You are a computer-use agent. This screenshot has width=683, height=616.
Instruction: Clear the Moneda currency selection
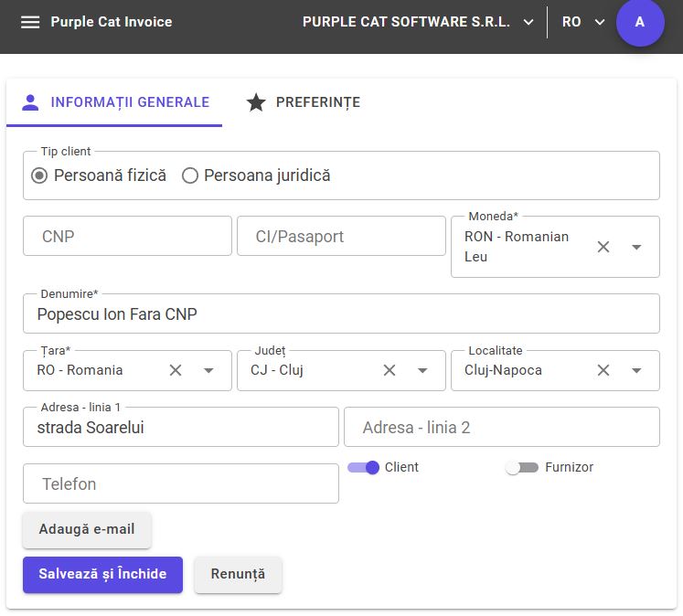click(603, 247)
